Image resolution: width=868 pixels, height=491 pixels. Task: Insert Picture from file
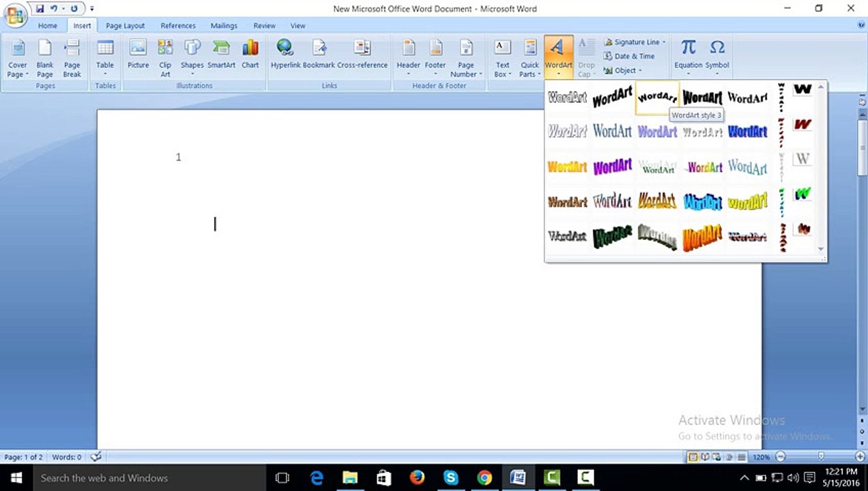point(138,55)
